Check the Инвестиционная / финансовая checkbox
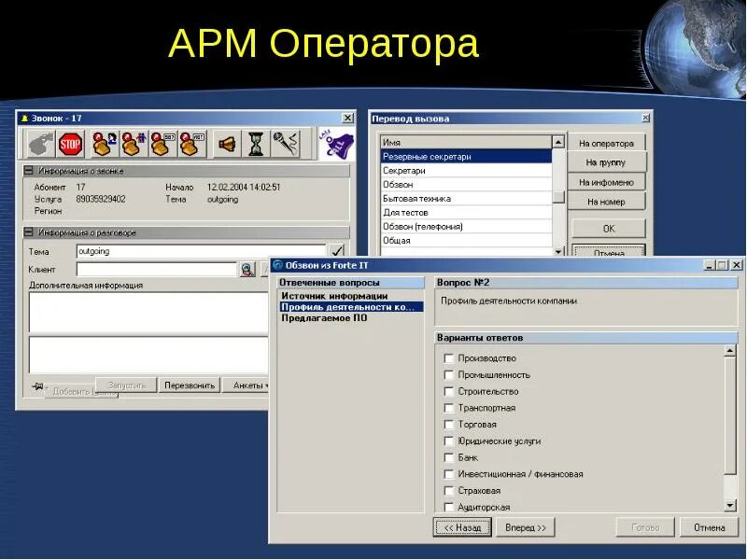This screenshot has height=560, width=747. [448, 474]
